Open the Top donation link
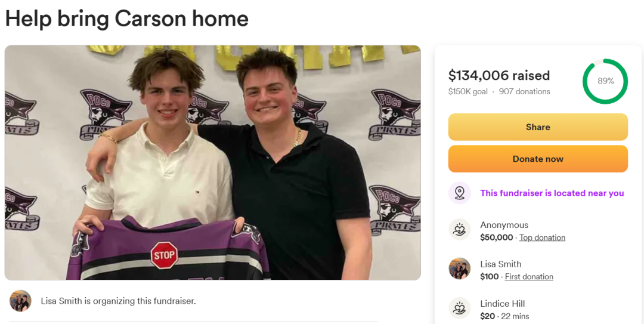 (x=542, y=237)
